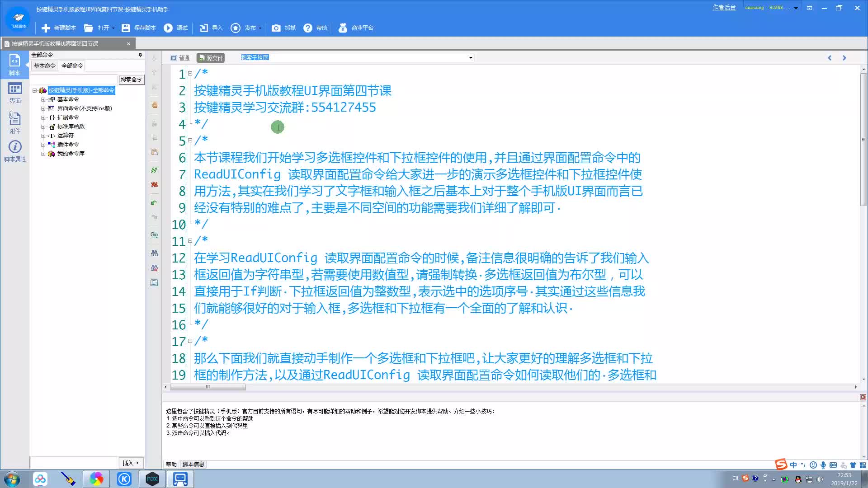Click the editor vertical scrollbar thumb
Image resolution: width=868 pixels, height=488 pixels.
[x=863, y=139]
